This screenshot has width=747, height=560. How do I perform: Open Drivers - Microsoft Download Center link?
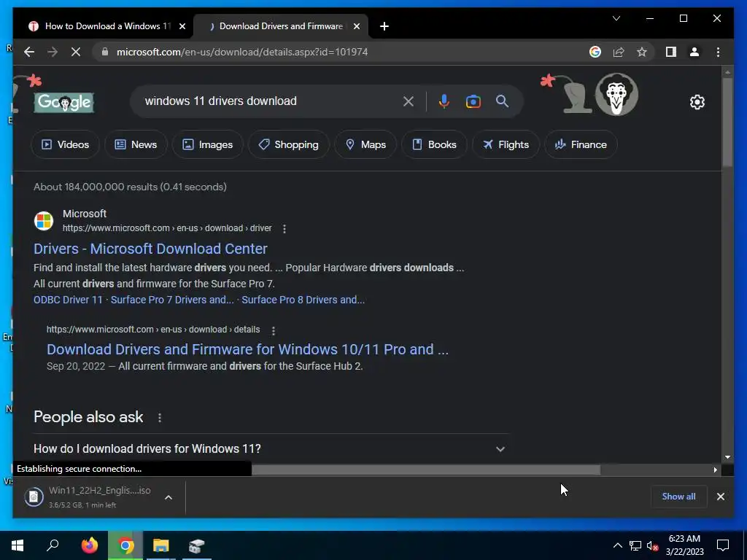(x=150, y=249)
